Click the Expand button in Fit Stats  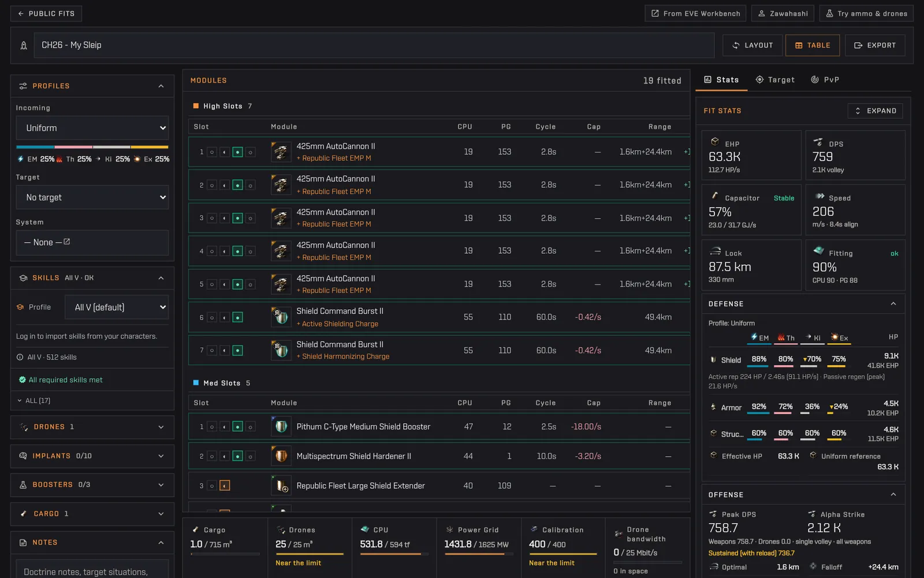click(875, 110)
